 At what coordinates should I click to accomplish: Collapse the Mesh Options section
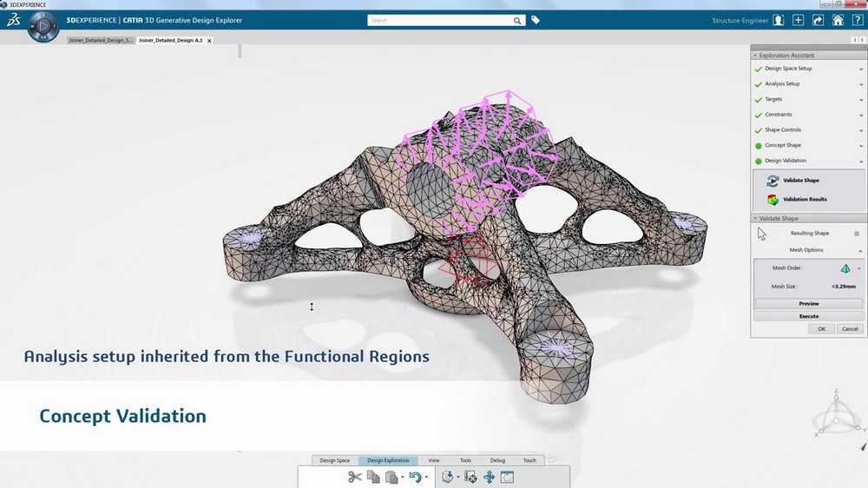860,250
